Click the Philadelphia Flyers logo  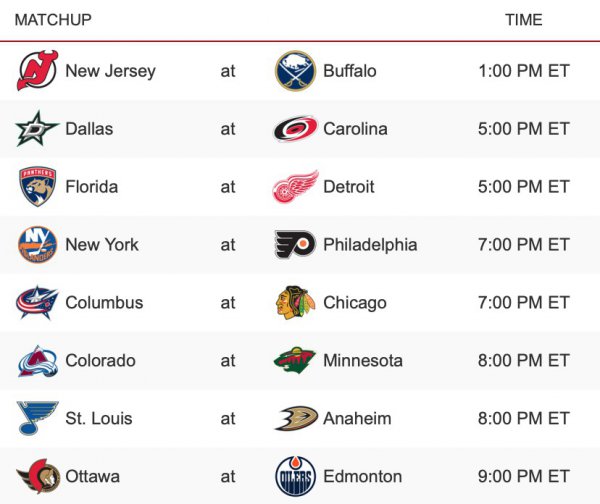tap(296, 245)
